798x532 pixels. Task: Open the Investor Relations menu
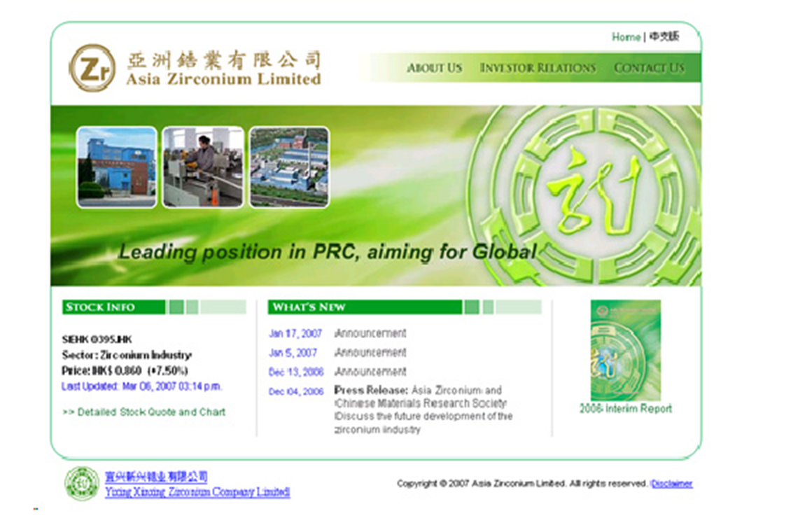(x=538, y=68)
